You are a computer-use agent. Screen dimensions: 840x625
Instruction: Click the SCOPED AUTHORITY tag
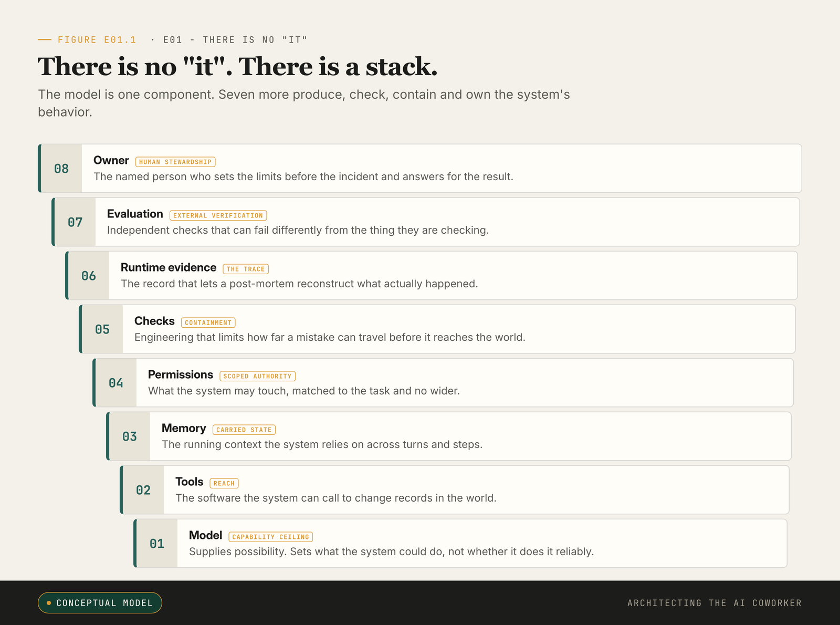[x=258, y=376]
